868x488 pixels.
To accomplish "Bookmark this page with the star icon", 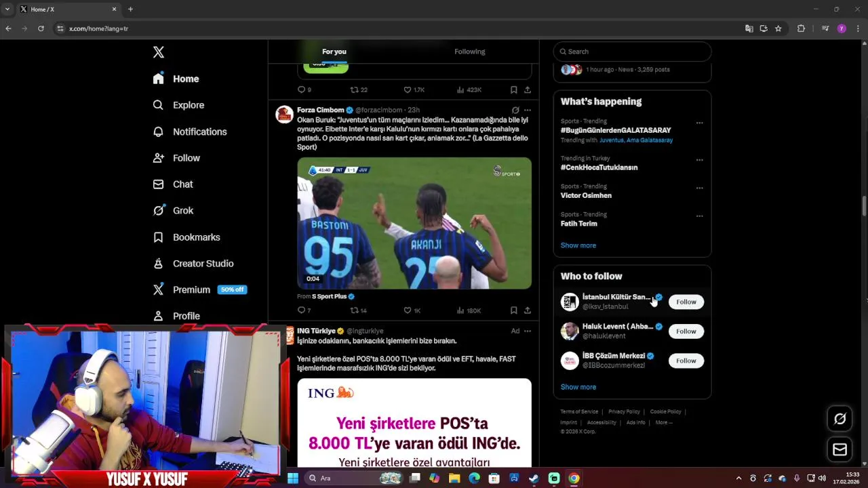I will (778, 28).
